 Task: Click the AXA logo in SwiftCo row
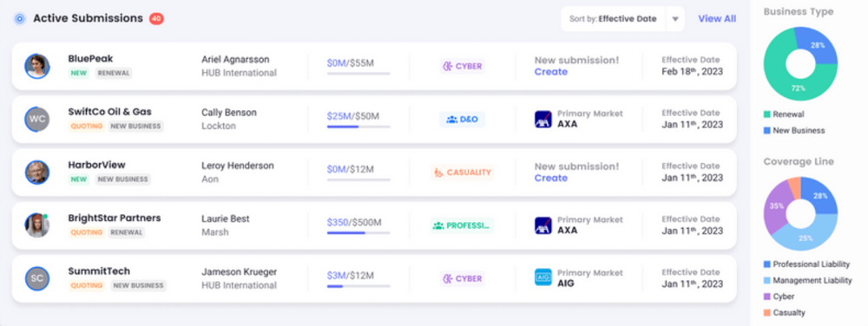tap(543, 120)
